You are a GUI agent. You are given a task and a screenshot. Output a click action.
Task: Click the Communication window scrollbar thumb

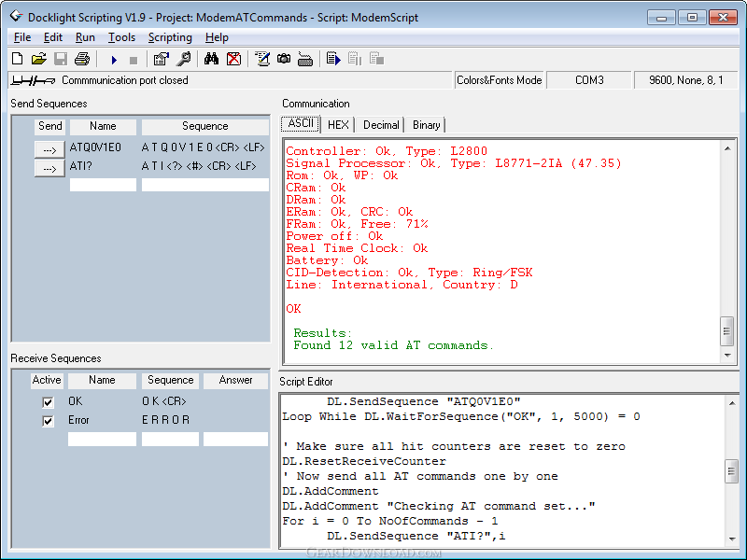726,330
